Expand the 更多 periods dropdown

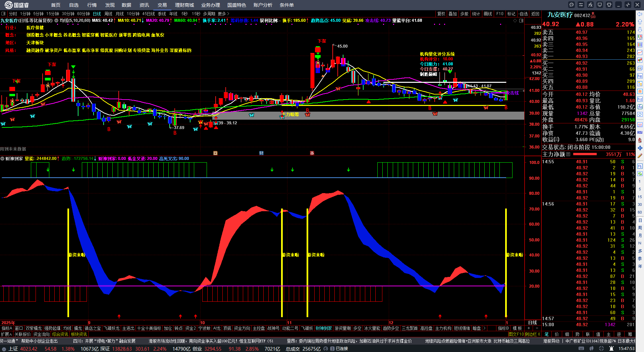pyautogui.click(x=223, y=14)
